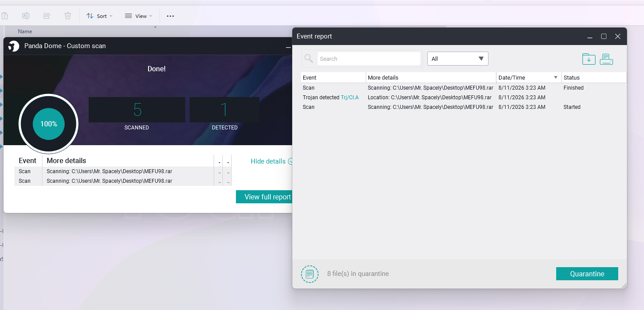Click the search magnifier icon in Event report
The height and width of the screenshot is (310, 644).
[309, 59]
